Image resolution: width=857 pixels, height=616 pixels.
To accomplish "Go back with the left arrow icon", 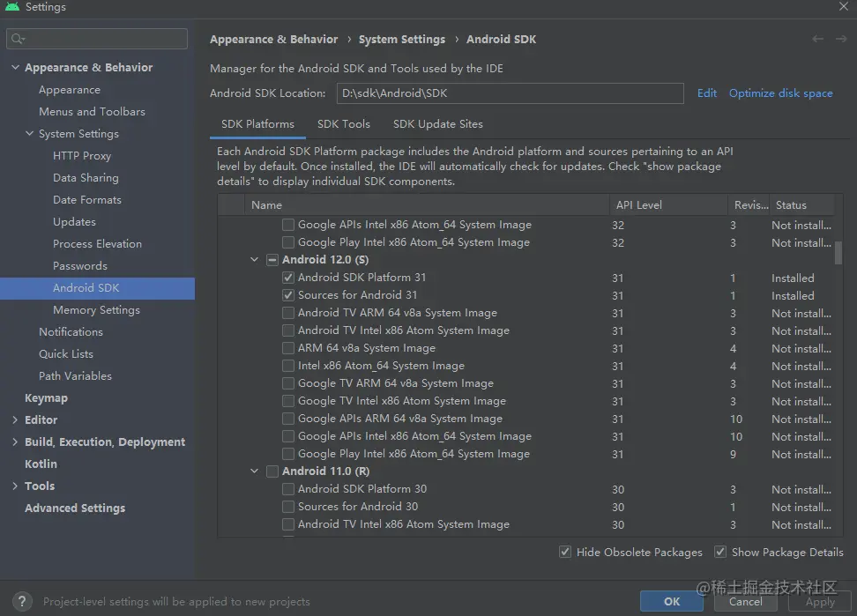I will [817, 39].
